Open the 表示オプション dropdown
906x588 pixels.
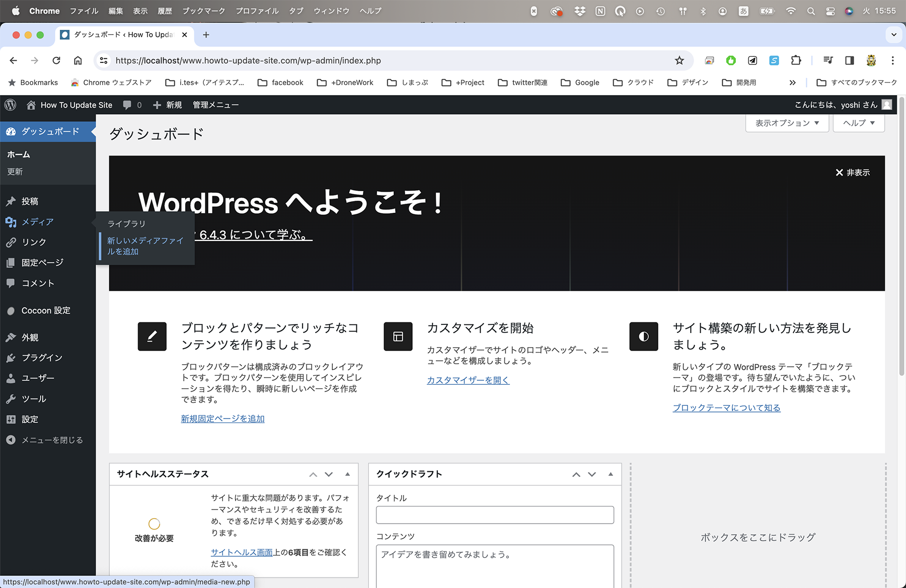[787, 123]
